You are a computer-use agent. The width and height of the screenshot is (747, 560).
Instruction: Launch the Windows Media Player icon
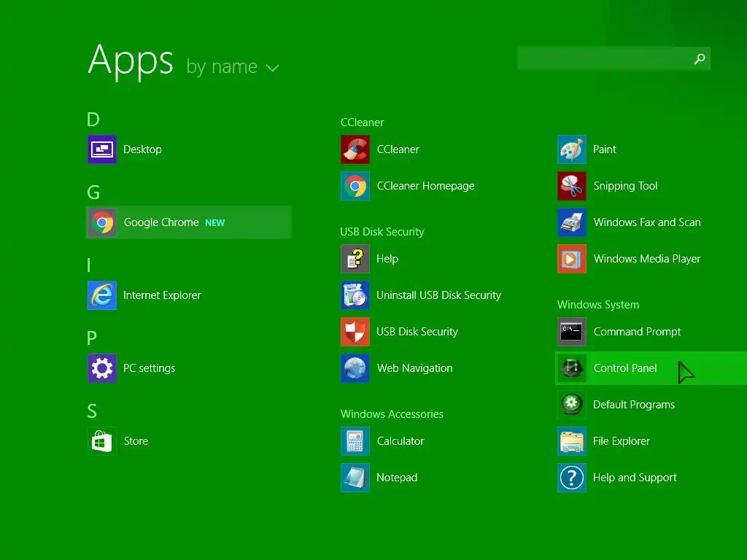coord(572,259)
